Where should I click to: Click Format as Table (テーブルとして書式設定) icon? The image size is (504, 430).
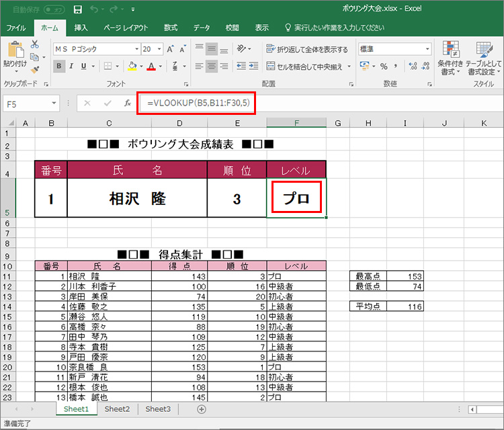click(483, 54)
